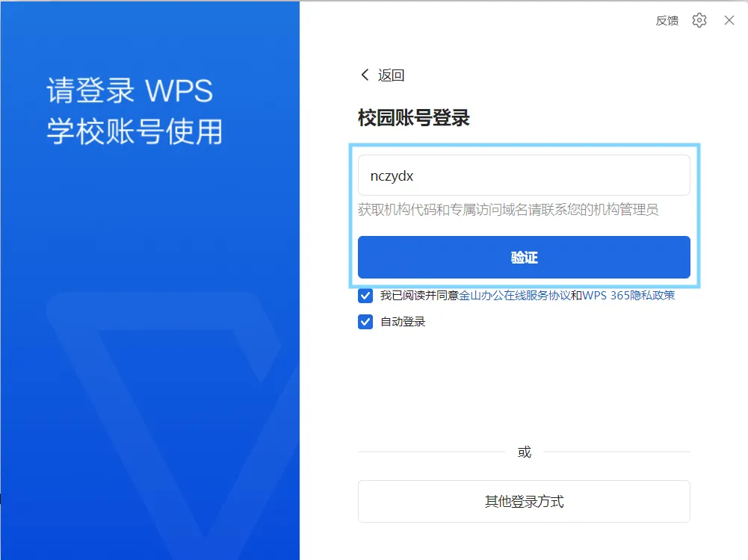Open the WPS 365隐私政策 link

coord(628,296)
